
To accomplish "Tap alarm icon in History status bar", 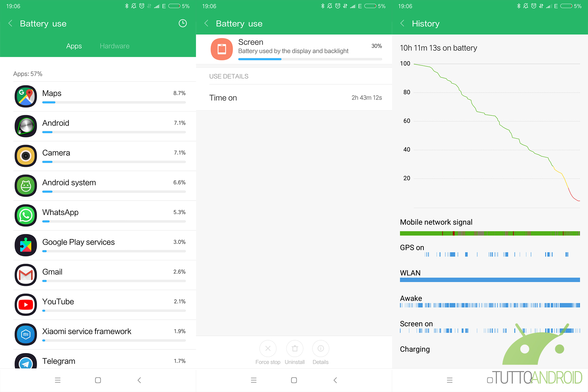I will (x=534, y=6).
